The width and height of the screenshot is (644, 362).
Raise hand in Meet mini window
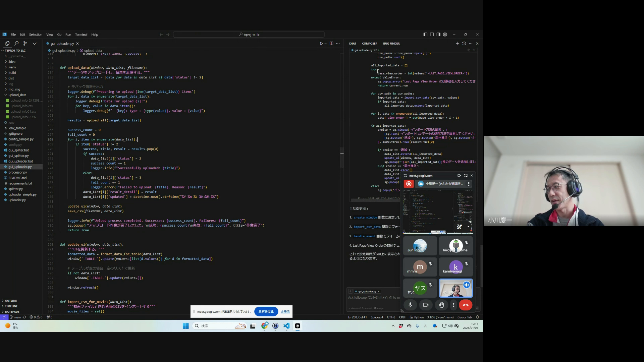pyautogui.click(x=441, y=305)
